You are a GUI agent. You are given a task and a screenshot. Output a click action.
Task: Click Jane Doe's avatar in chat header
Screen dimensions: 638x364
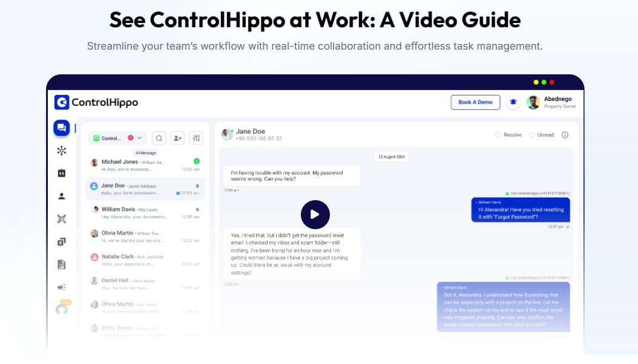[x=227, y=134]
